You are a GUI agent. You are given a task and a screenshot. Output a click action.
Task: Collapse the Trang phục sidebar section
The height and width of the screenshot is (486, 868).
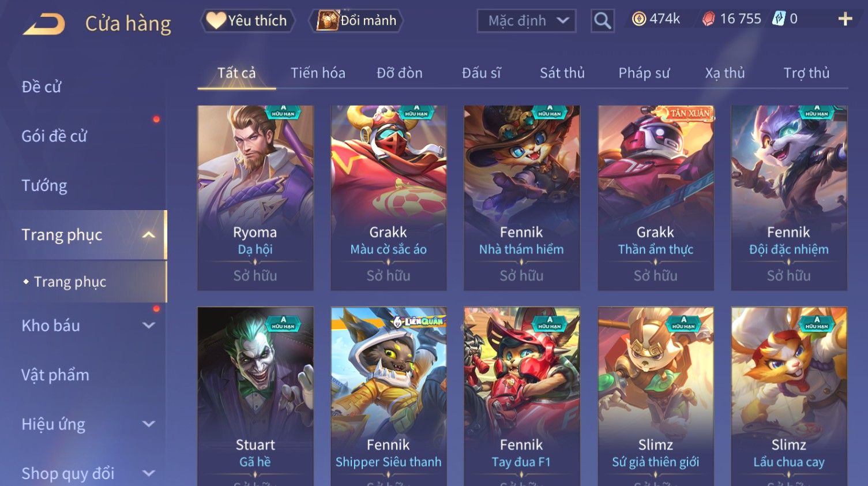(149, 235)
